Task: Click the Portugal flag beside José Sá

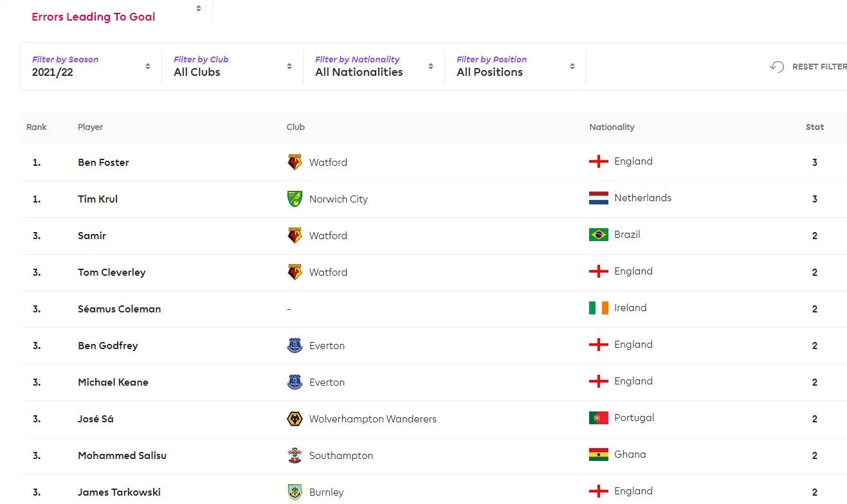Action: 598,418
